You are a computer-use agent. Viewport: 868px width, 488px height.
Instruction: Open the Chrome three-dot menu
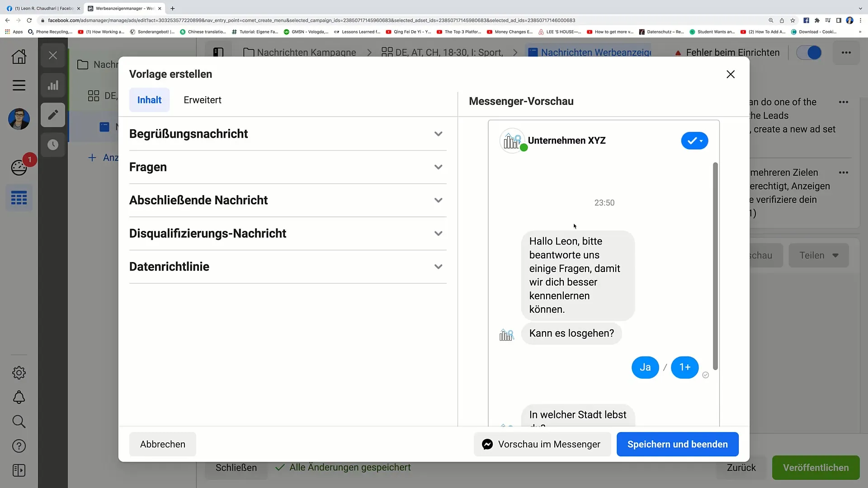[x=860, y=20]
